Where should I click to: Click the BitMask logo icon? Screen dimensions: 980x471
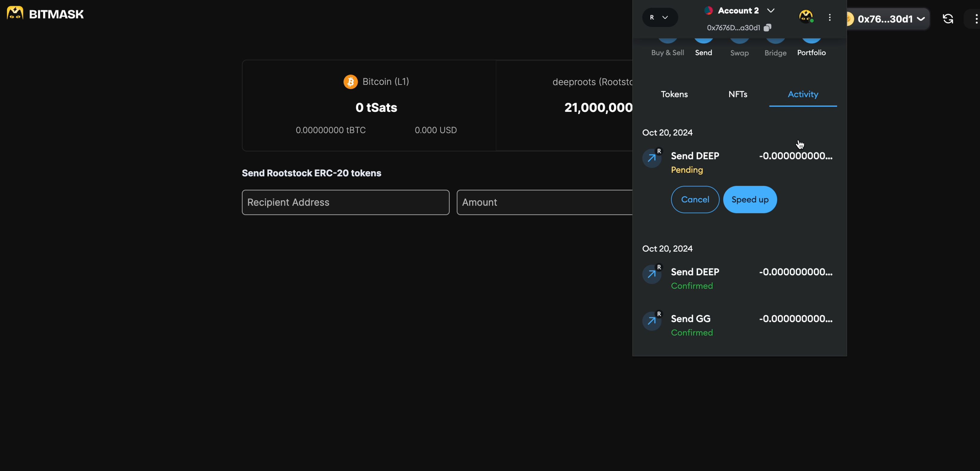tap(15, 14)
